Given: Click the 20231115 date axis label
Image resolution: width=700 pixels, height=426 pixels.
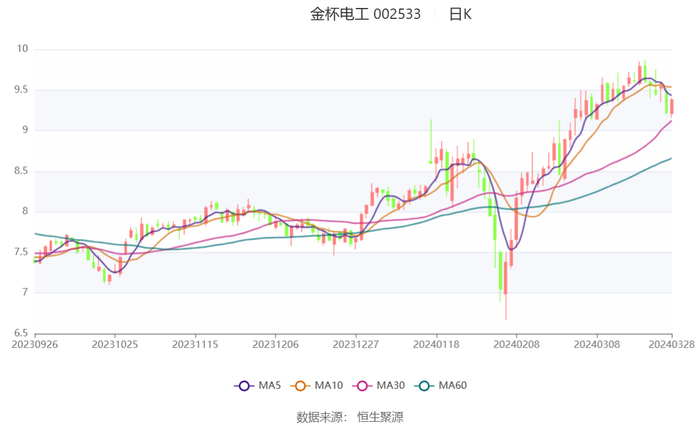Looking at the screenshot, I should pyautogui.click(x=195, y=343).
